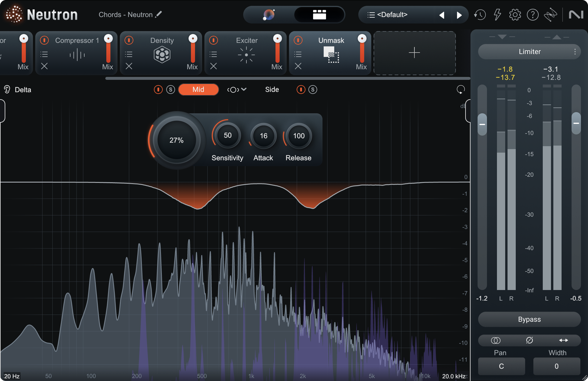Rename the preset using the pencil icon
The height and width of the screenshot is (381, 588).
[159, 14]
